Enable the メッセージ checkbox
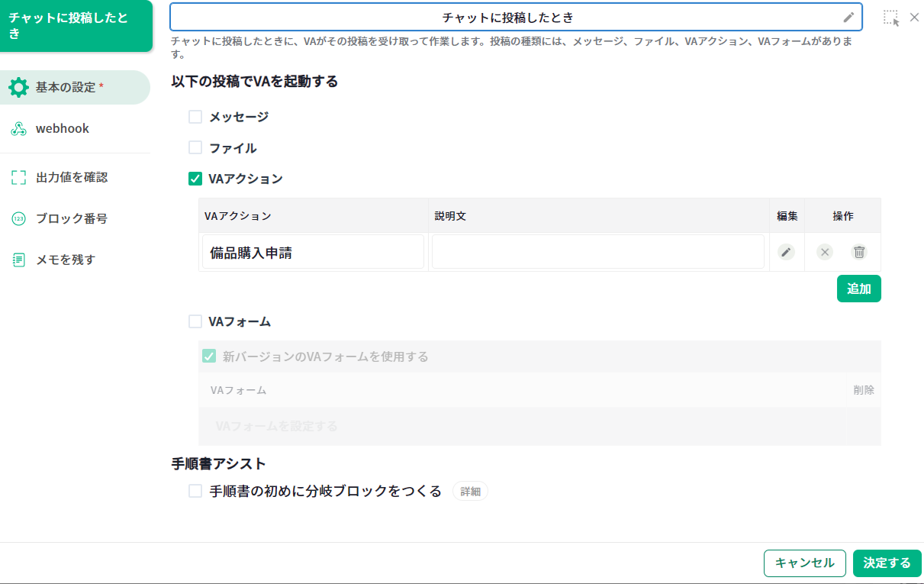The height and width of the screenshot is (584, 924). [195, 117]
